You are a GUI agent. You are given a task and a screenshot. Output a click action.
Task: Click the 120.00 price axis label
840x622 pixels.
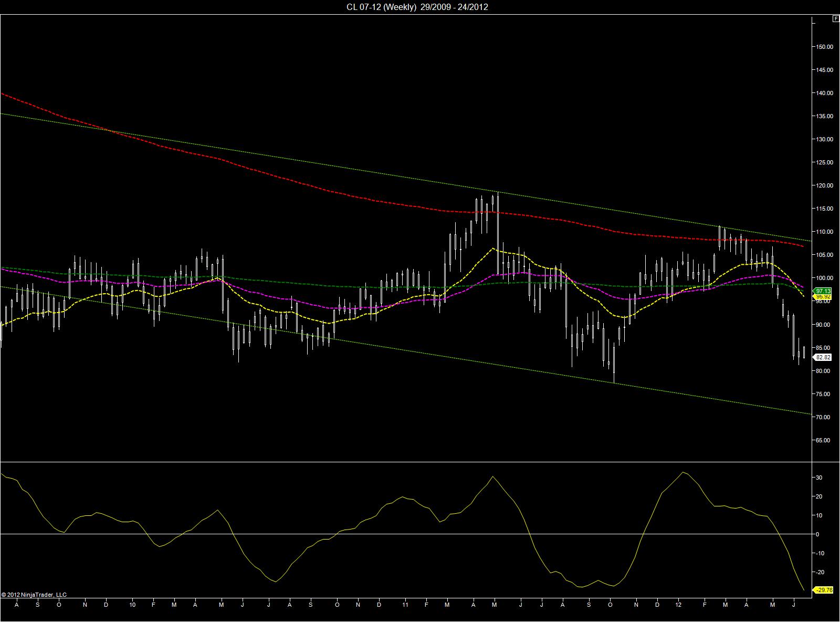pyautogui.click(x=824, y=185)
